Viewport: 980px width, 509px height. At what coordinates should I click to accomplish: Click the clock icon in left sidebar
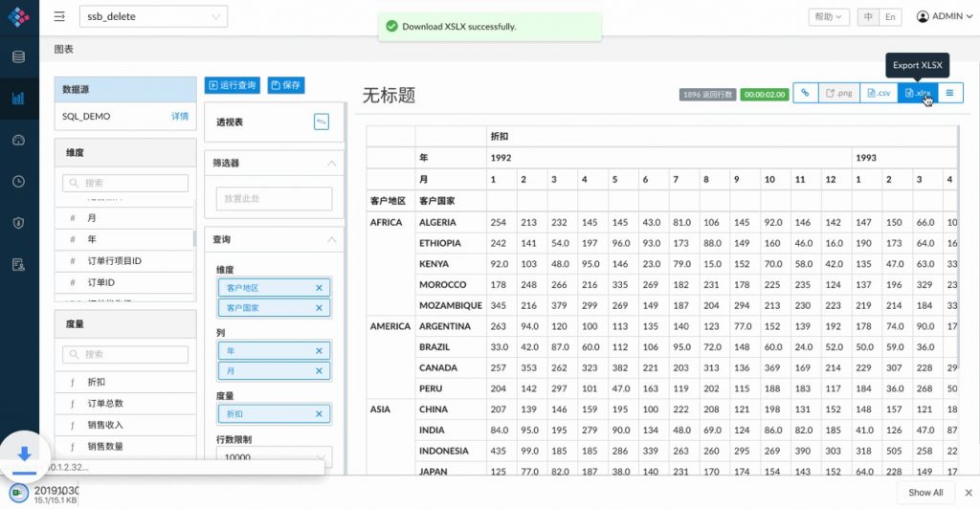pos(18,181)
